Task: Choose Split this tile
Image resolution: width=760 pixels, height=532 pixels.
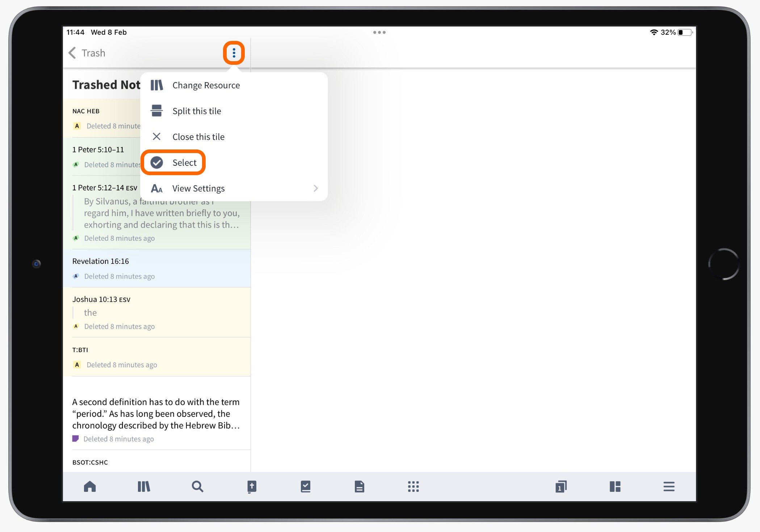Action: pyautogui.click(x=234, y=111)
